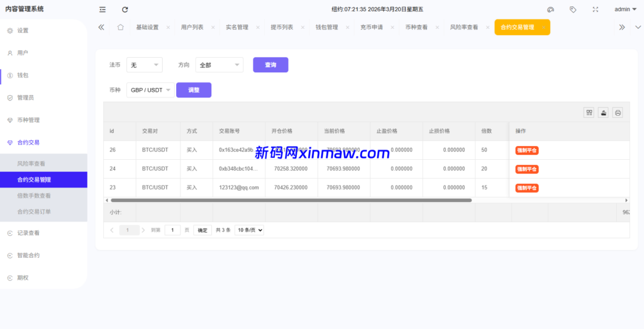Expand the 期权 sidebar menu
This screenshot has height=329, width=644.
43,277
